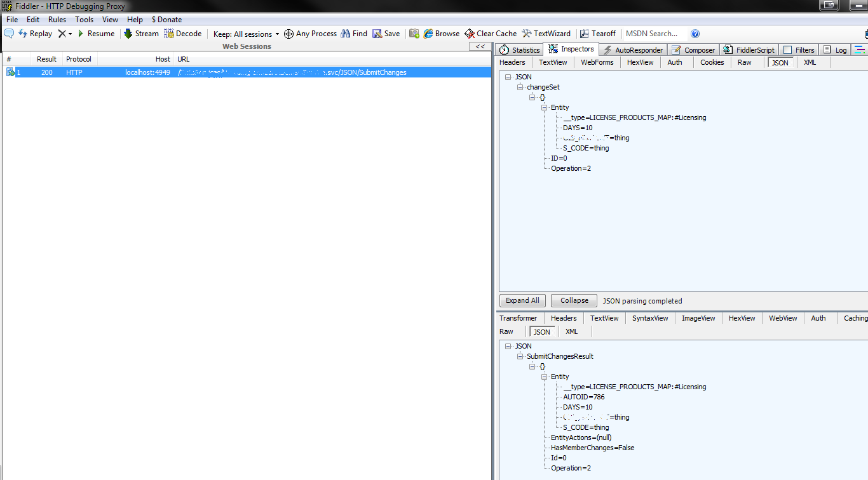Viewport: 868px width, 480px height.
Task: Open the response WebView tab
Action: point(783,318)
